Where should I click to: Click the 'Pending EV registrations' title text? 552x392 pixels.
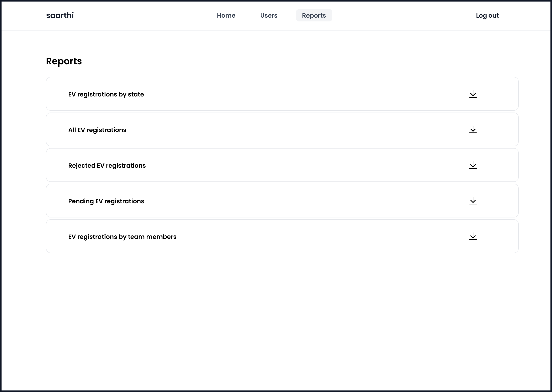point(106,201)
